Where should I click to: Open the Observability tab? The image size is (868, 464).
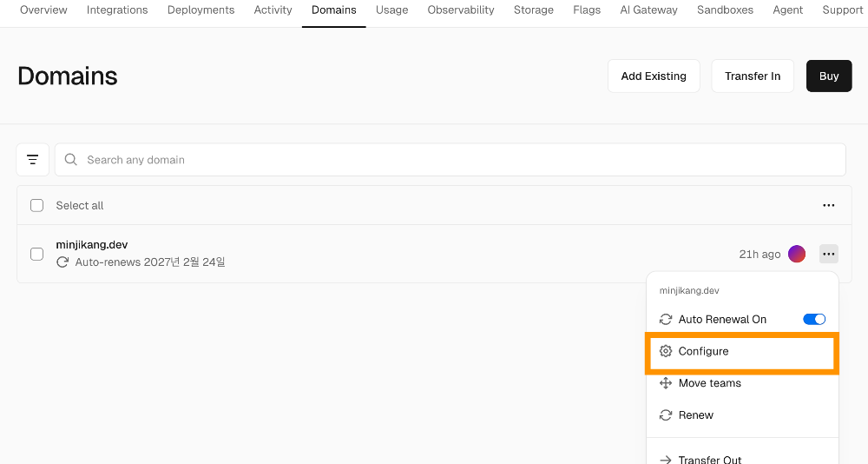tap(461, 10)
